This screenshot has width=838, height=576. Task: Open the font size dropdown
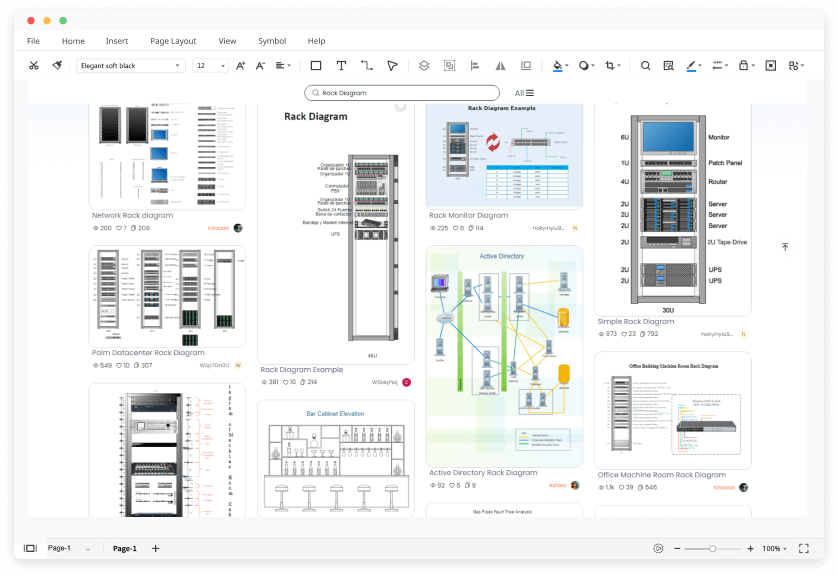point(210,65)
